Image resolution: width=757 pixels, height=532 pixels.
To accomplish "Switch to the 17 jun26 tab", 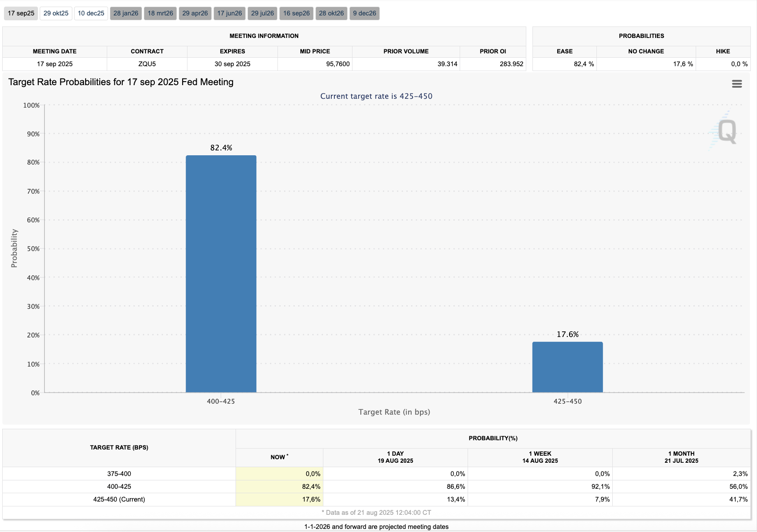I will (229, 13).
